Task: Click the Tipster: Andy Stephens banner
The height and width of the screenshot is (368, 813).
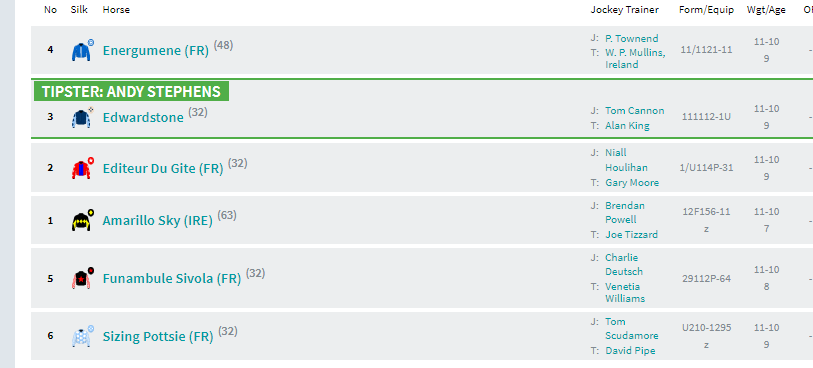Action: 131,91
